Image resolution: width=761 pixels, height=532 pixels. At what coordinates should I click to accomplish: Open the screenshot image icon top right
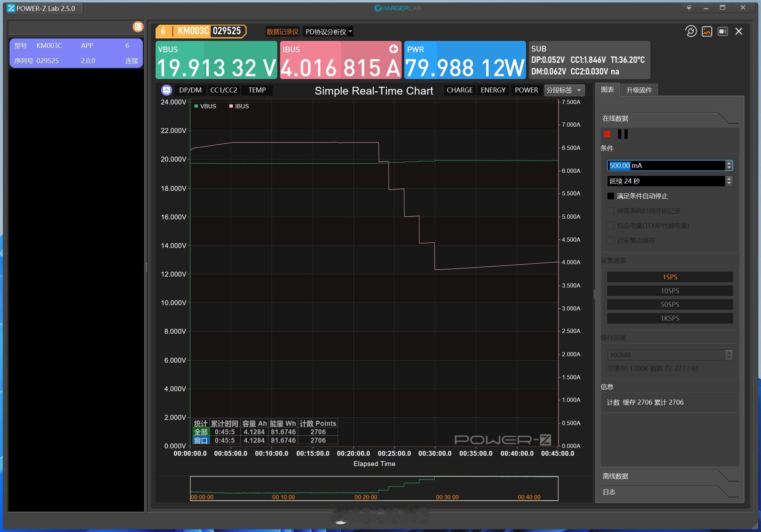[707, 31]
